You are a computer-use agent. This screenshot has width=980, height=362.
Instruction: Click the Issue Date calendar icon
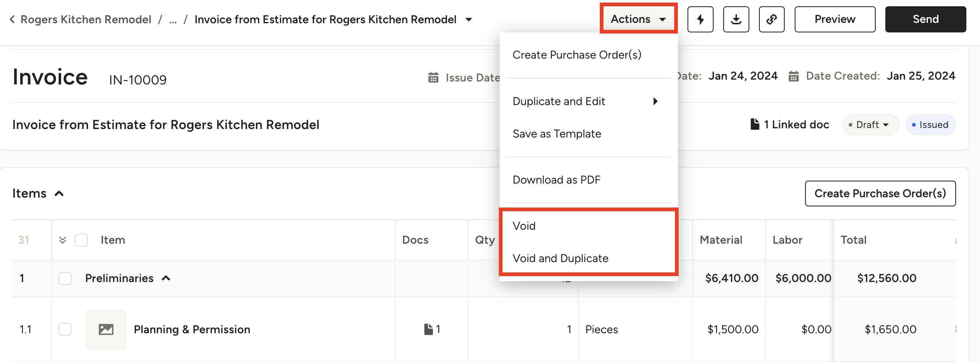[x=433, y=78]
